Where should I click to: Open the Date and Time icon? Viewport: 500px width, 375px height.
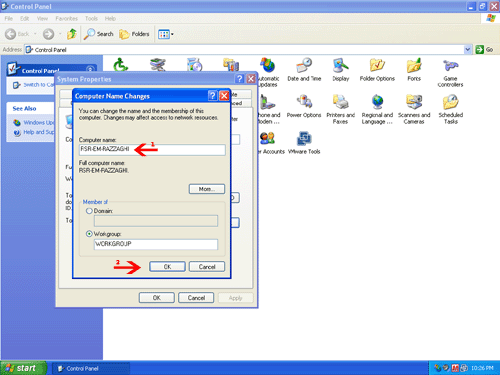click(304, 69)
